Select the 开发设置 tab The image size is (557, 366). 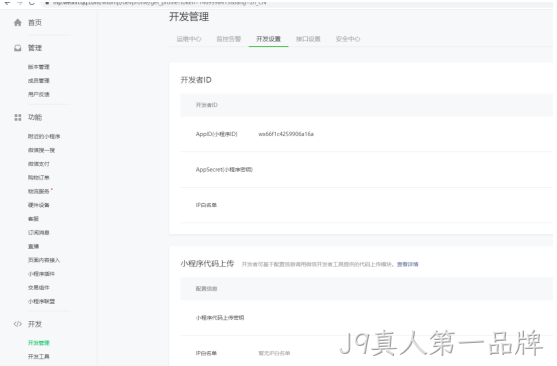click(269, 39)
